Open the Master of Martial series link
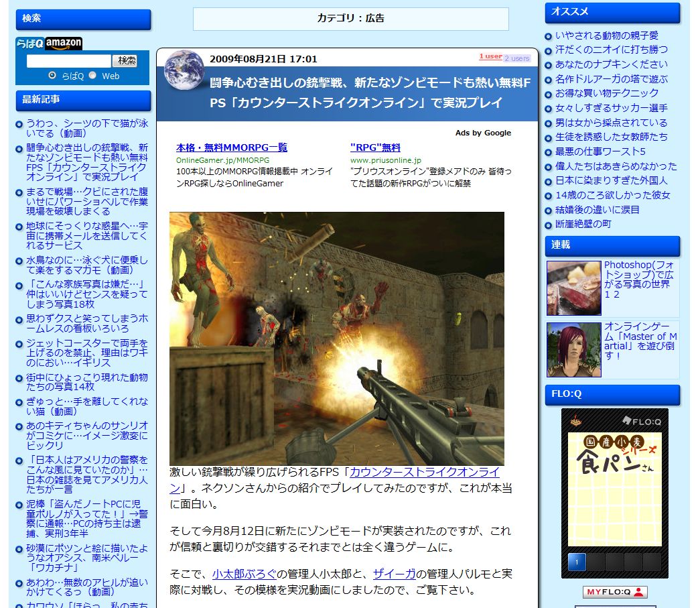Viewport: 700px width, 608px height. click(640, 341)
